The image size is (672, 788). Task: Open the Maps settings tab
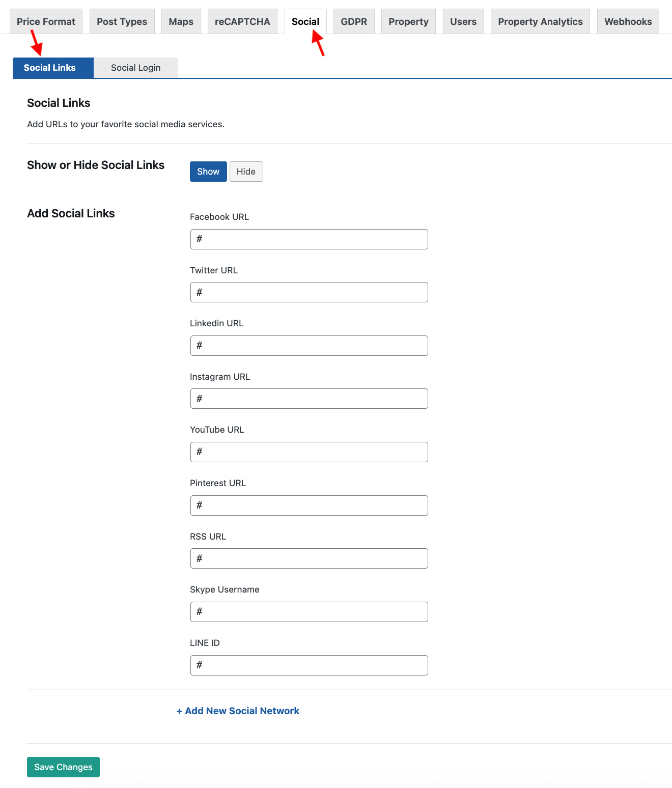[x=181, y=21]
